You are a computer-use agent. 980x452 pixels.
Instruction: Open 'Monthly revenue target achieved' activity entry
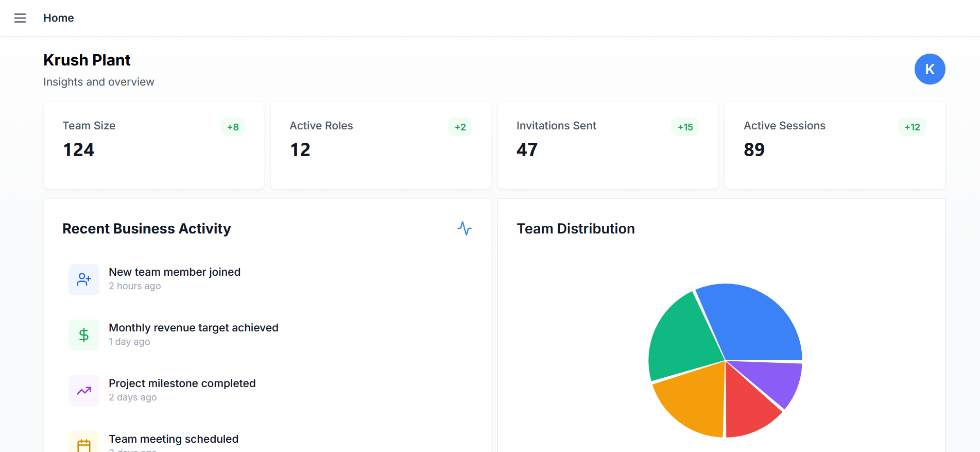coord(194,328)
